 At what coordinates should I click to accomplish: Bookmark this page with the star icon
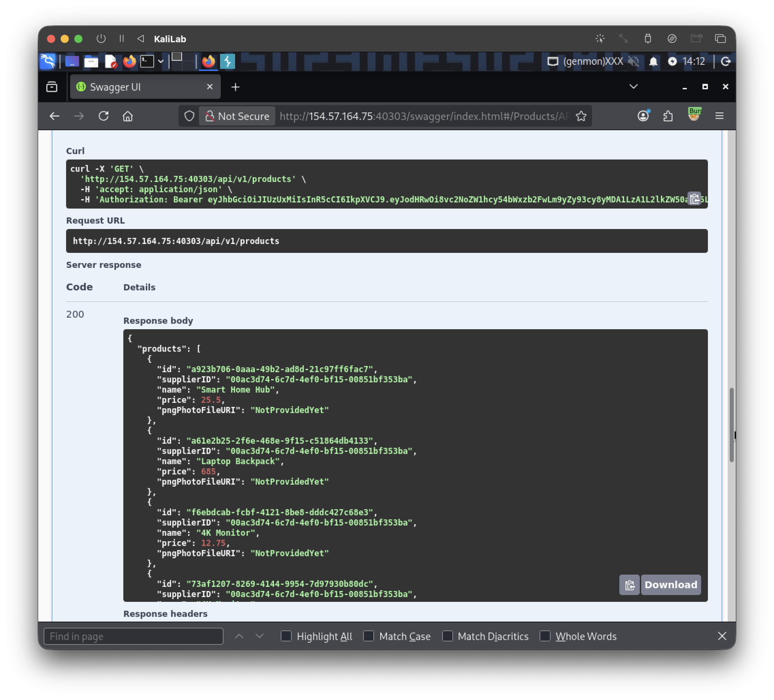pyautogui.click(x=581, y=116)
